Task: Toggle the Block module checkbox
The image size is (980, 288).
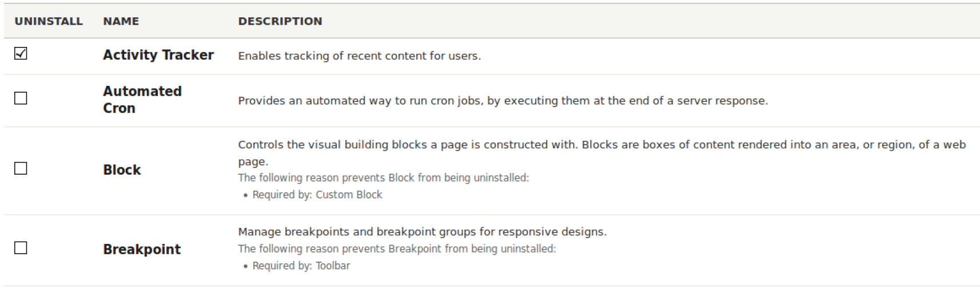Action: [21, 168]
